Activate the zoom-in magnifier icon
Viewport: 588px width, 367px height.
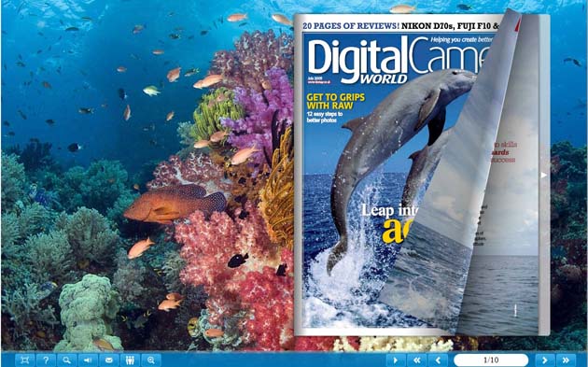point(151,360)
